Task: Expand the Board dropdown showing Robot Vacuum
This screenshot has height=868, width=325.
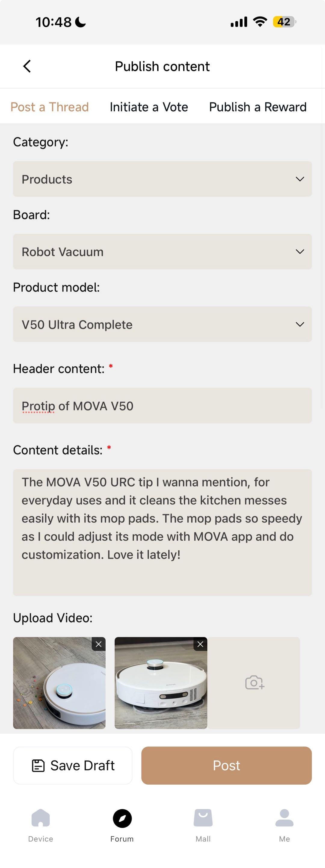Action: coord(162,252)
